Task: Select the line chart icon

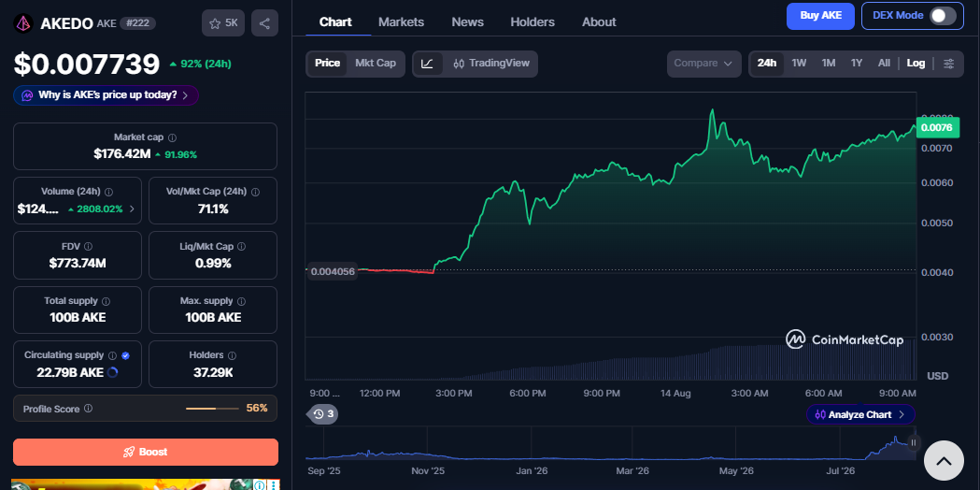Action: [428, 64]
